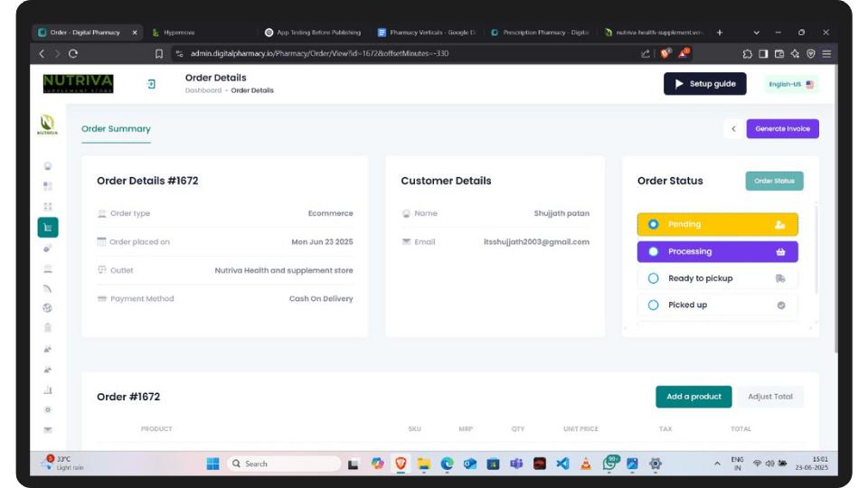The image size is (868, 488).
Task: Switch to Pharmacy Verticals Google Docs tab
Action: [428, 33]
